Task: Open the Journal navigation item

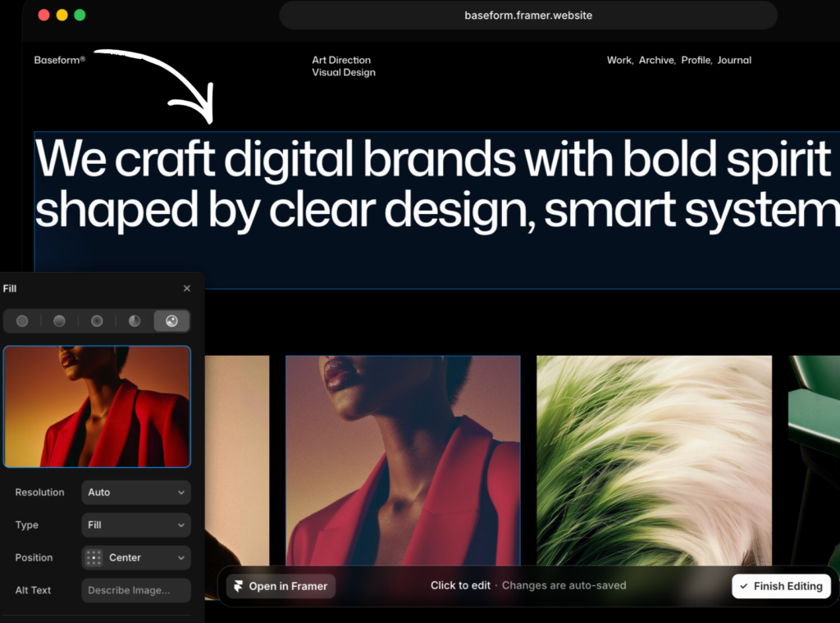Action: [x=734, y=60]
